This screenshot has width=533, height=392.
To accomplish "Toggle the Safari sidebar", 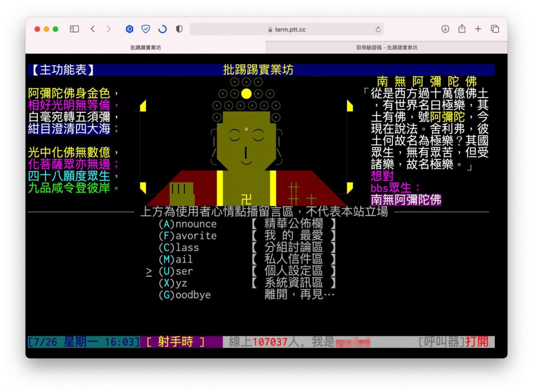I will (x=75, y=29).
